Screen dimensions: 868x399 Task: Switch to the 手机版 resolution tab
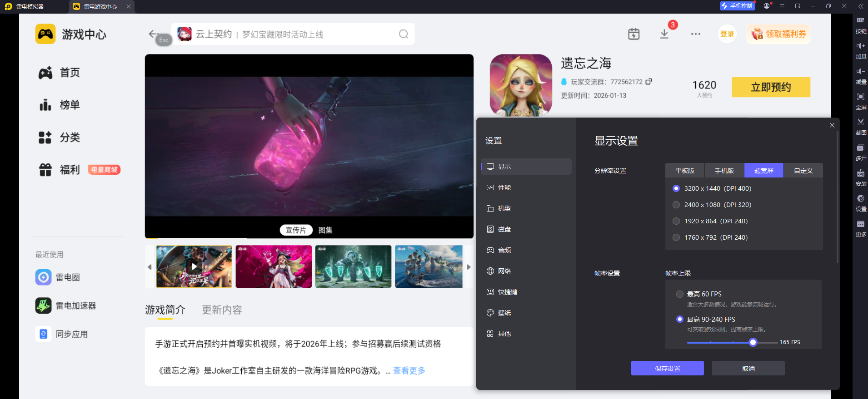click(x=724, y=171)
